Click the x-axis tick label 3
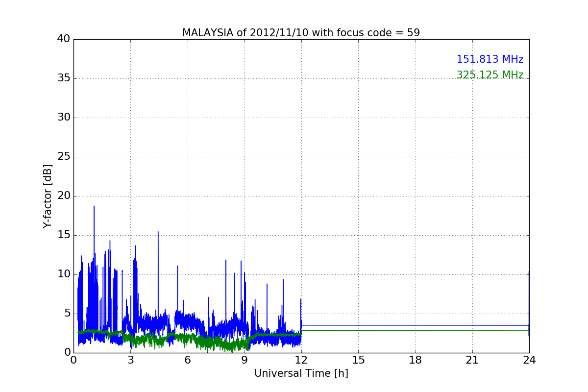Viewport: 588px width, 392px height. click(x=130, y=360)
